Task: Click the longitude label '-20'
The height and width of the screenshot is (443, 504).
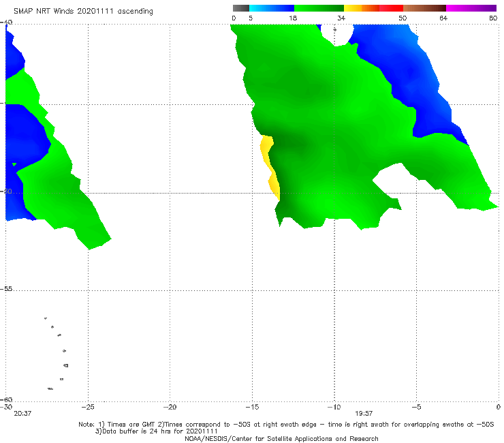Action: click(170, 407)
